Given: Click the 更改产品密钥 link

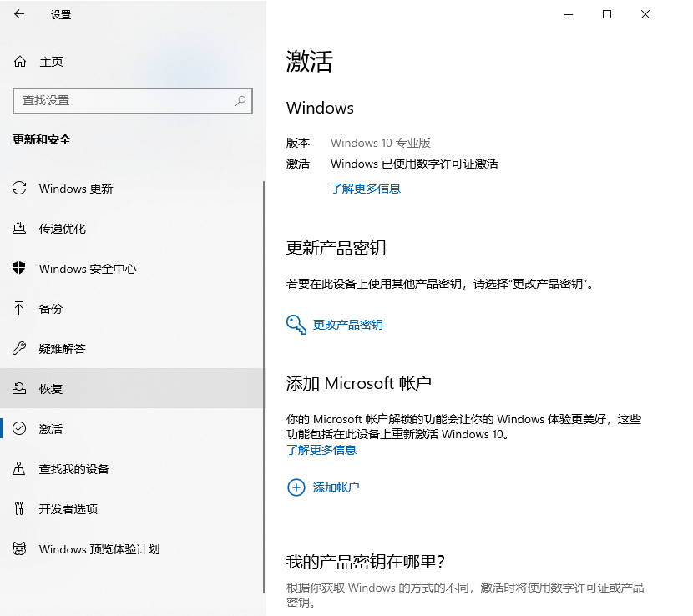Looking at the screenshot, I should click(x=348, y=325).
